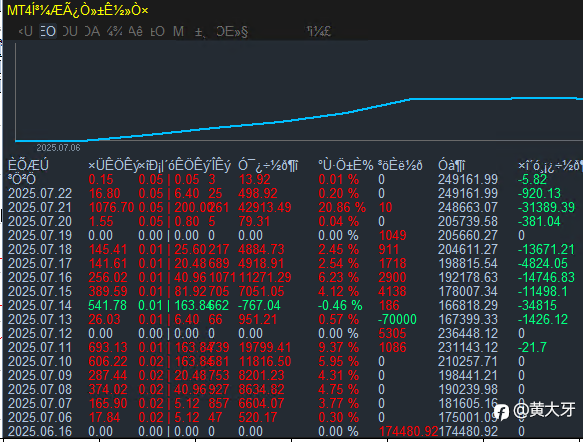The height and width of the screenshot is (443, 583).
Task: Switch to the tab labeled M
Action: pos(178,32)
